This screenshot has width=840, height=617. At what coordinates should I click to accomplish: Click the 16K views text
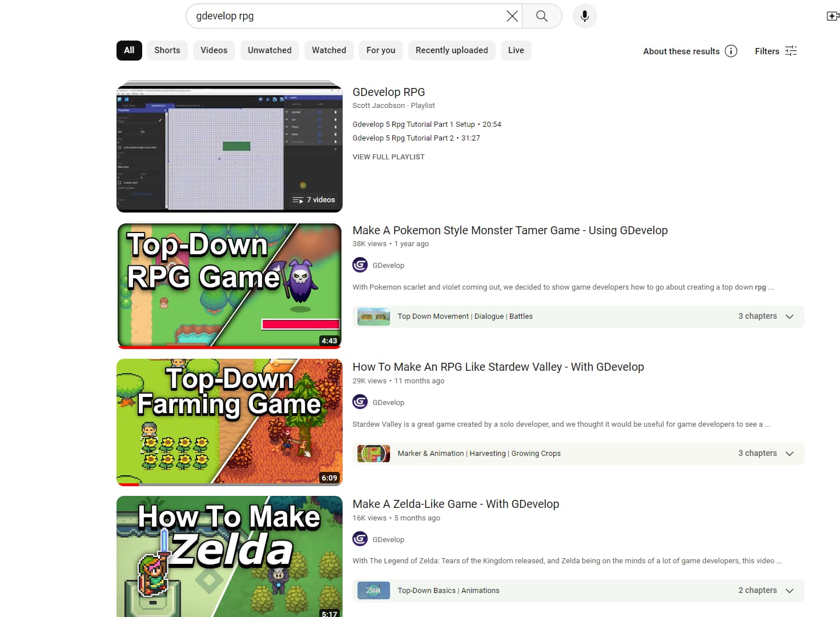coord(369,518)
